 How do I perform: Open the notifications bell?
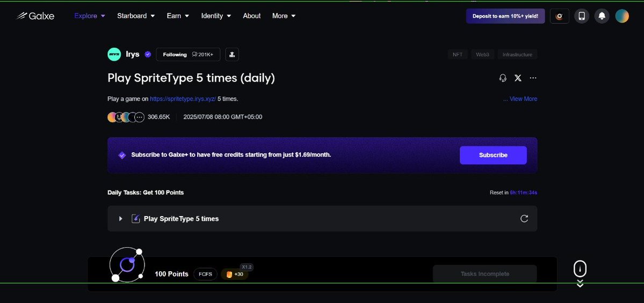click(x=602, y=16)
